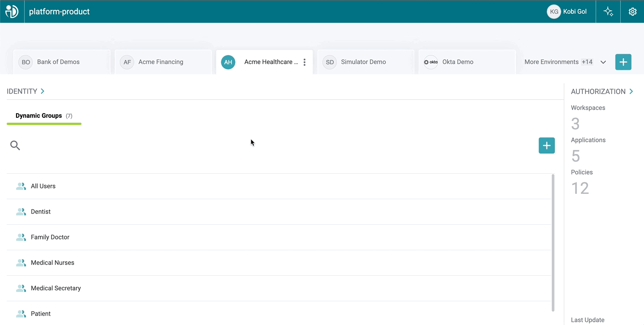Click the SD avatar for Simulator Demo
Screen dimensions: 644x325
point(330,62)
